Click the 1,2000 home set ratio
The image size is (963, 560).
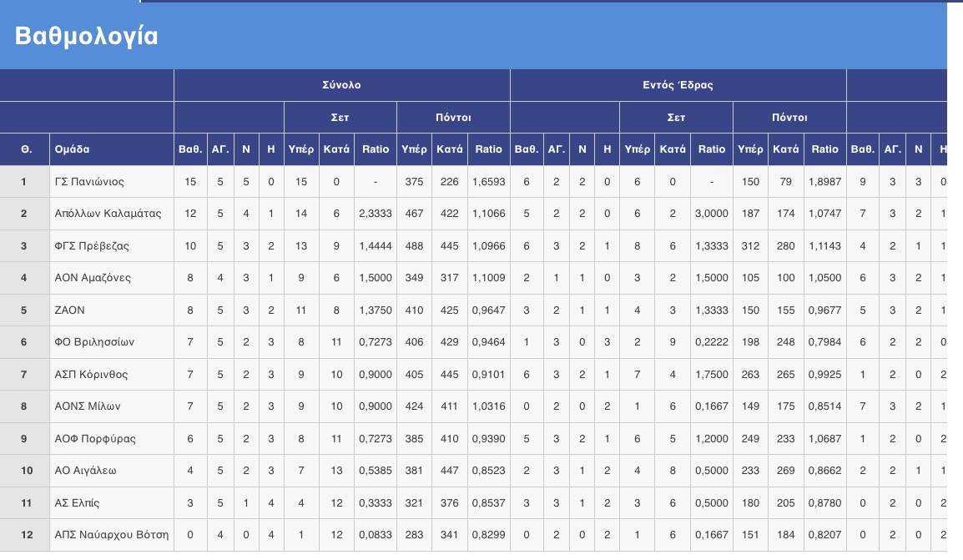pyautogui.click(x=712, y=439)
